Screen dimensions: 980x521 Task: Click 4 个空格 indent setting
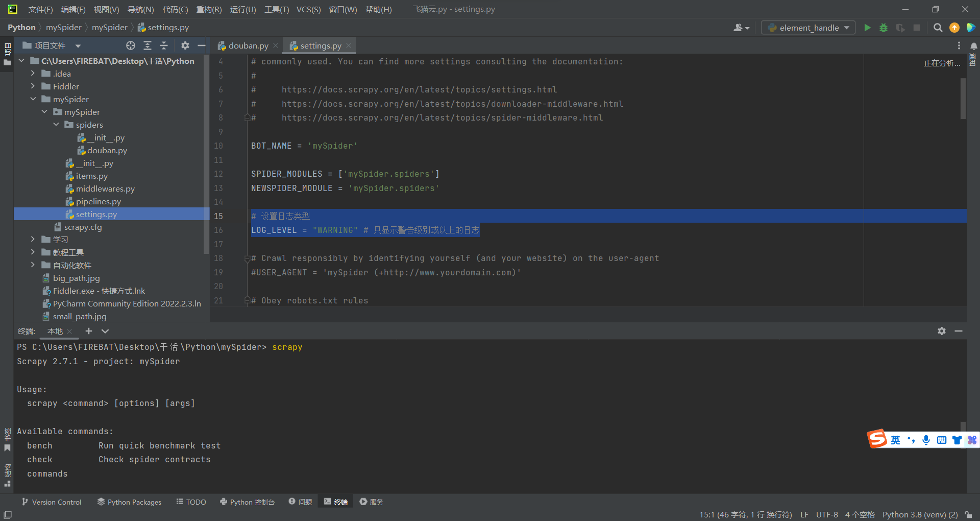pos(860,515)
